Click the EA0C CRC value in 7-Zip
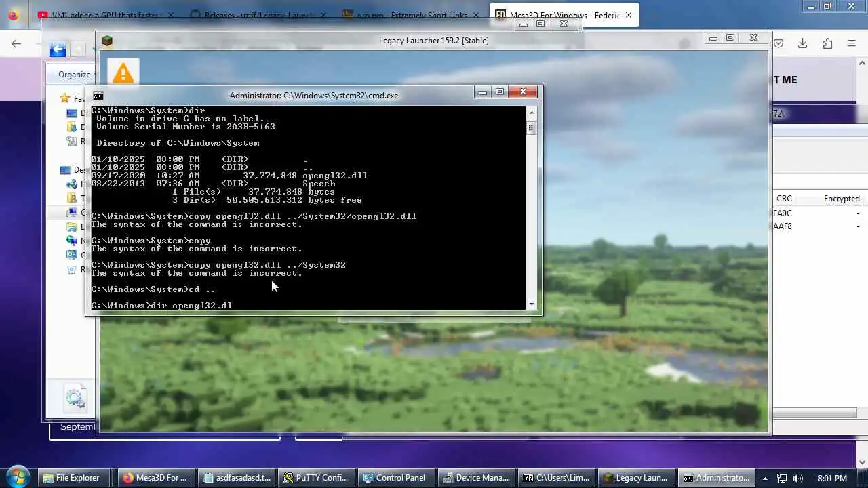868x488 pixels. coord(783,213)
